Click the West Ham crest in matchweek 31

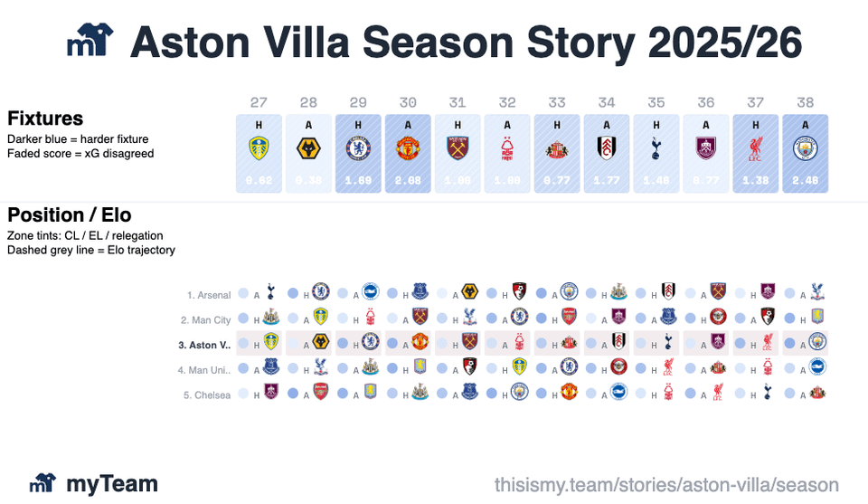(458, 149)
